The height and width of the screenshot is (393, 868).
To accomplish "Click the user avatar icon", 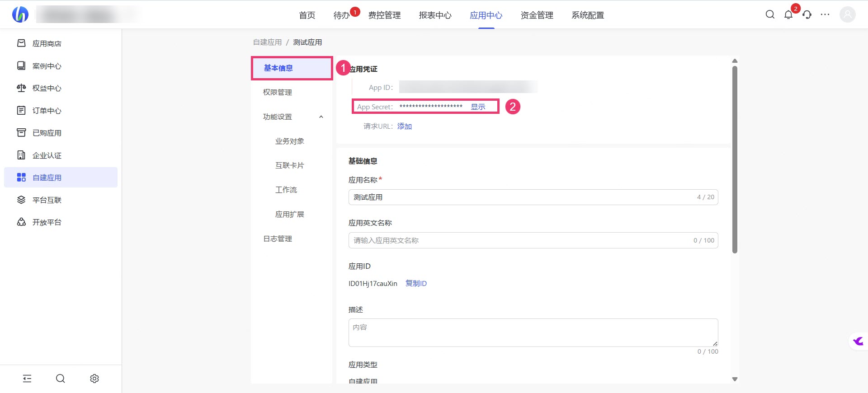I will (x=847, y=14).
